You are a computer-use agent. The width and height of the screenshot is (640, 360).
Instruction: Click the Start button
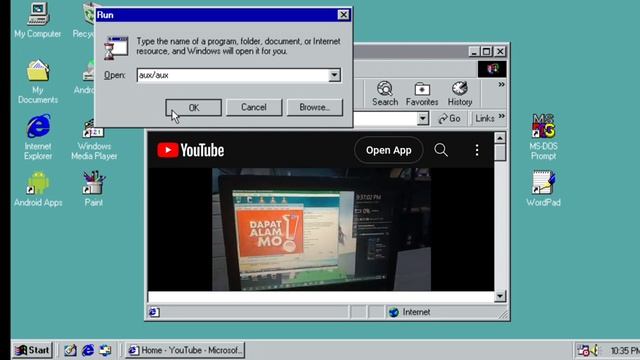pyautogui.click(x=33, y=350)
